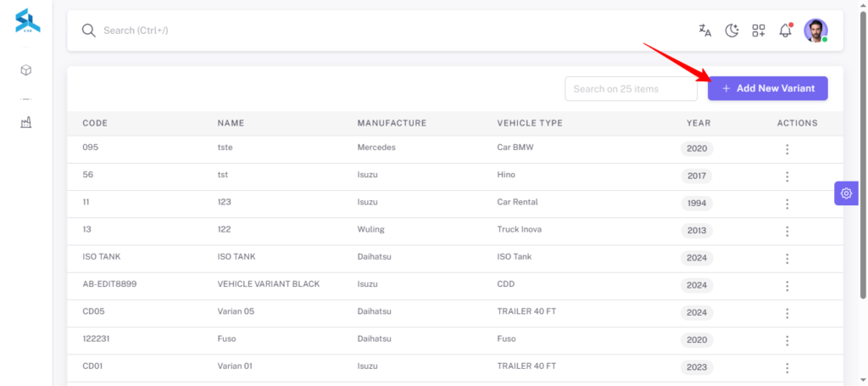Screen dimensions: 868x386
Task: Click the page vertical scrollbar
Action: (x=863, y=155)
